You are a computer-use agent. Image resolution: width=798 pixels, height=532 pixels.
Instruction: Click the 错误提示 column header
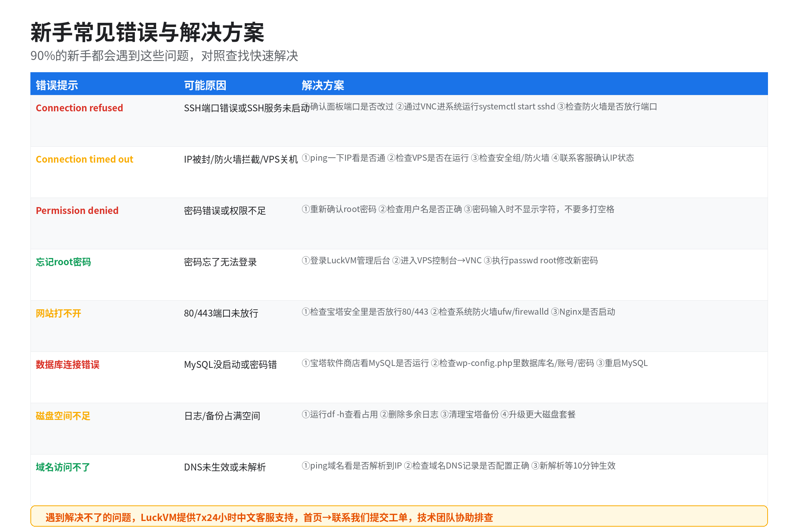[x=57, y=85]
